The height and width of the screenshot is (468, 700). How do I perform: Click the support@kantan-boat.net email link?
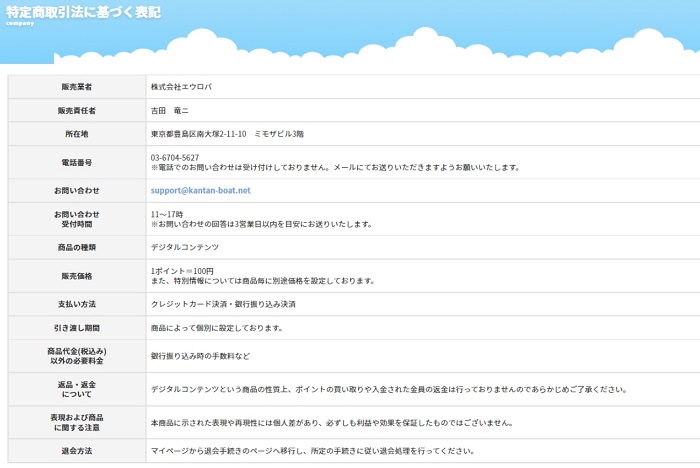(201, 190)
